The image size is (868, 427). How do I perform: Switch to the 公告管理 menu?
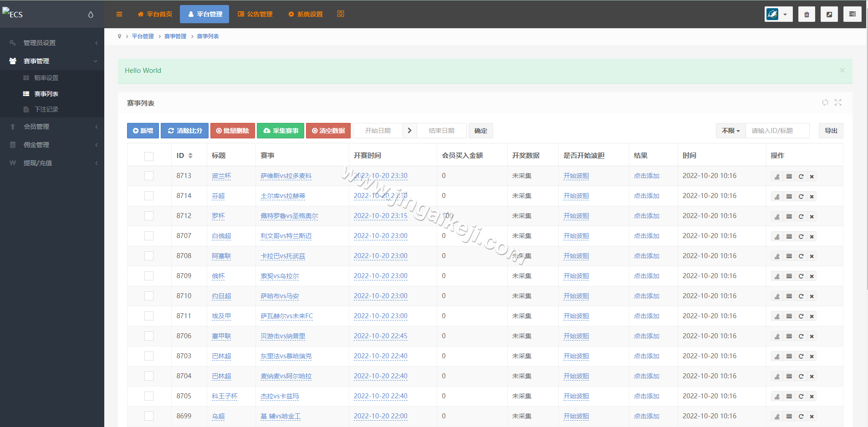click(x=255, y=14)
